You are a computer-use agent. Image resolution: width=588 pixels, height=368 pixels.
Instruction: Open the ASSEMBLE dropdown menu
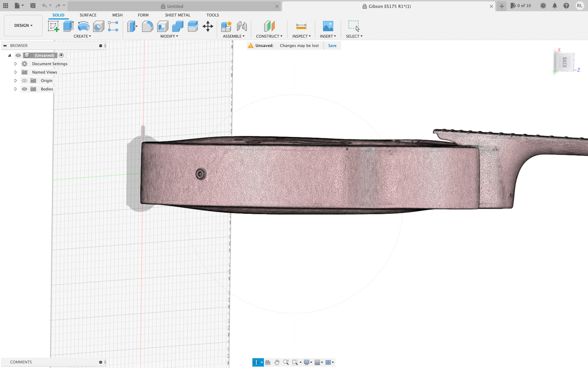click(234, 36)
